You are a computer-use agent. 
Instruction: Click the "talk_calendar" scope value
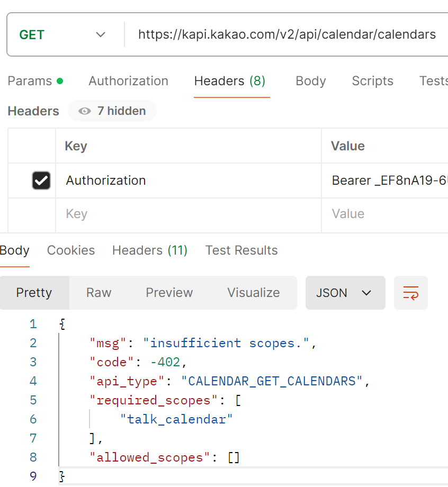176,419
